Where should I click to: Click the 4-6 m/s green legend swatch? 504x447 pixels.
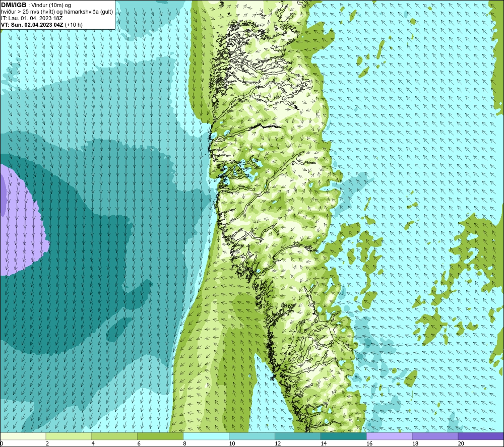[114, 436]
